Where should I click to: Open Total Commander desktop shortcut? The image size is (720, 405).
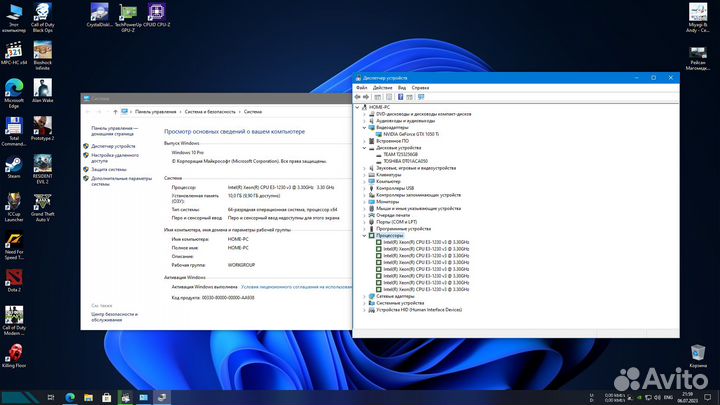14,132
